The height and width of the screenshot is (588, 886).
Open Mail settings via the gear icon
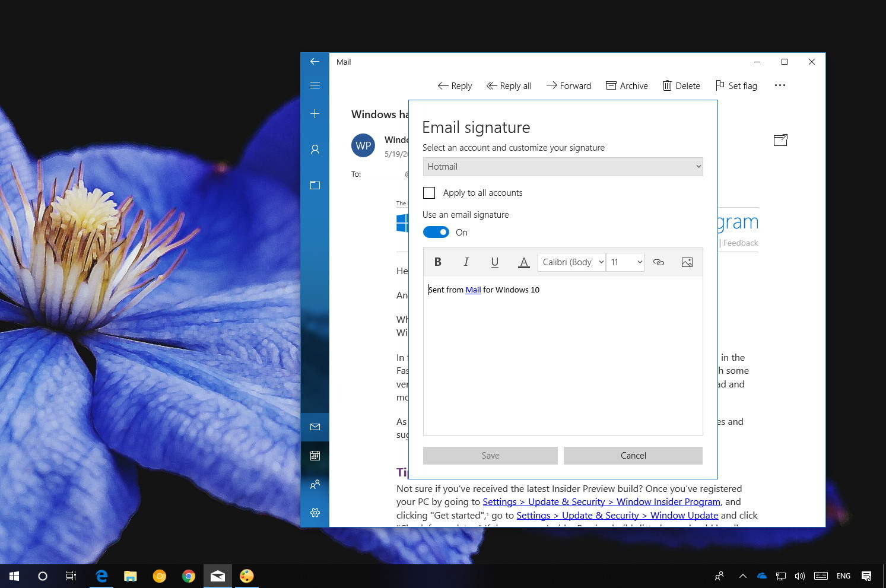point(315,513)
